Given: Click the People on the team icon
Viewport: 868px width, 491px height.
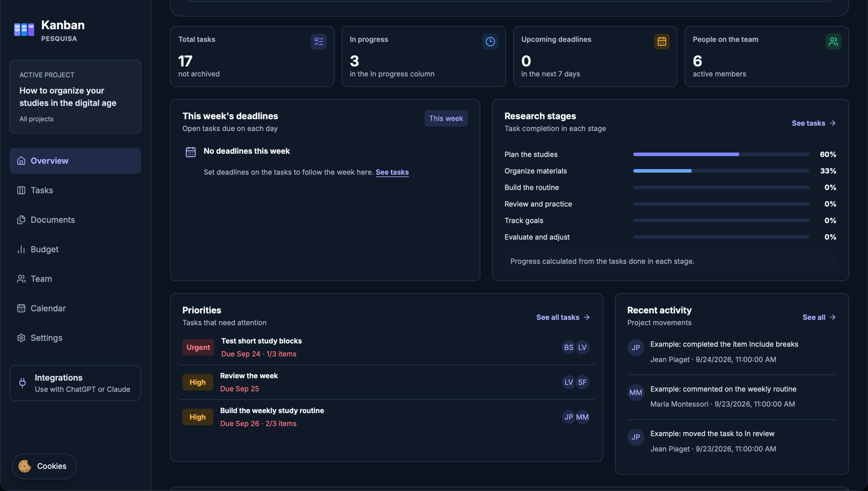Looking at the screenshot, I should (x=833, y=42).
